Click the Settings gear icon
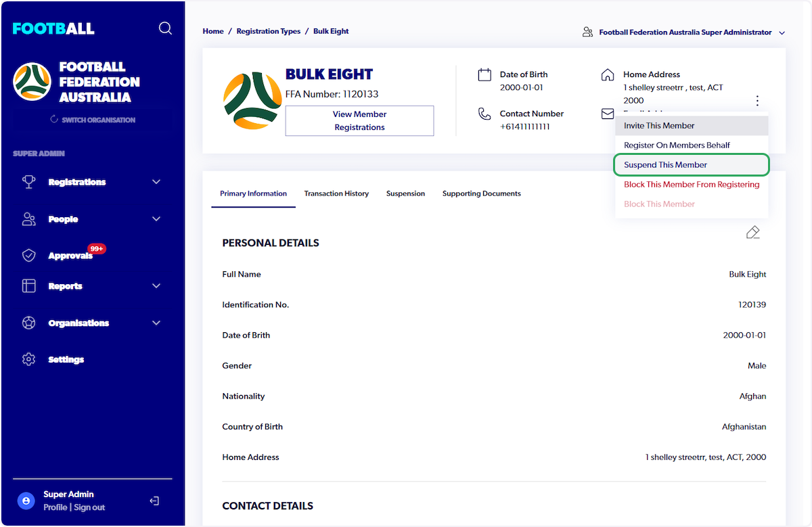 coord(29,359)
